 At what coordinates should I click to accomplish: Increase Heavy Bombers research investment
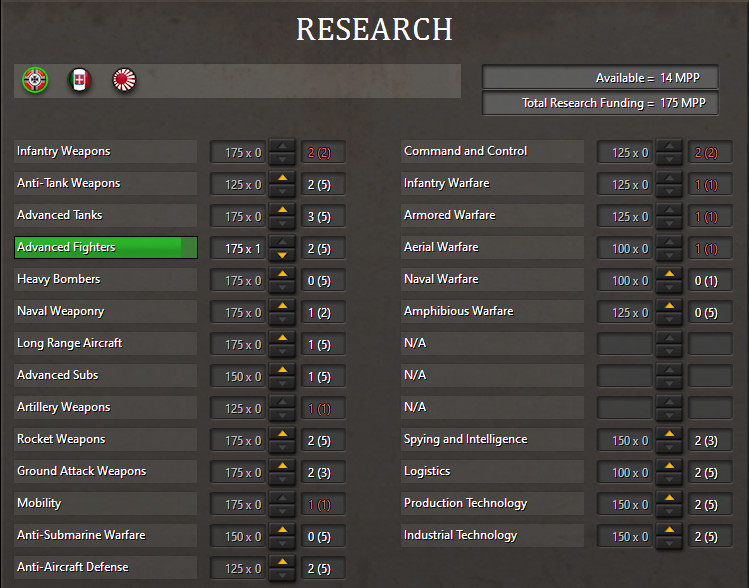282,274
